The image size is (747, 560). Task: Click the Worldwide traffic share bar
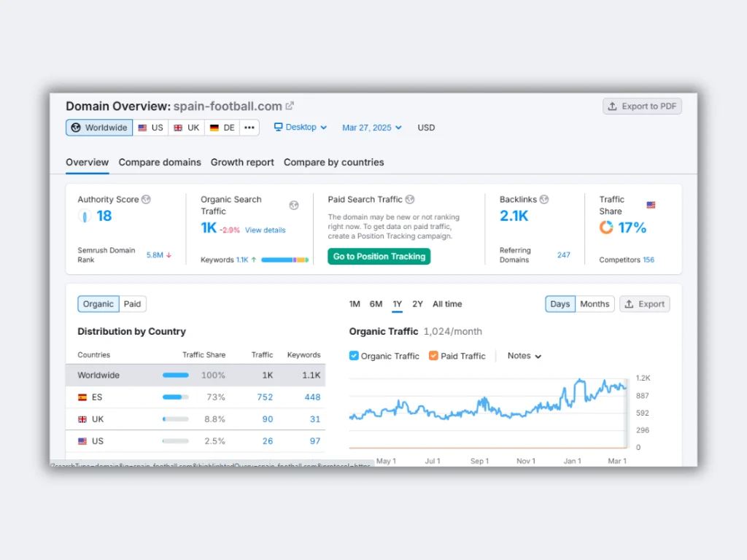[x=175, y=376]
